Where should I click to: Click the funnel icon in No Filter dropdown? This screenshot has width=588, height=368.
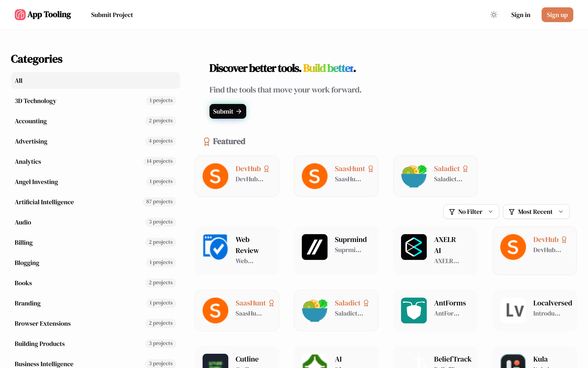[452, 212]
